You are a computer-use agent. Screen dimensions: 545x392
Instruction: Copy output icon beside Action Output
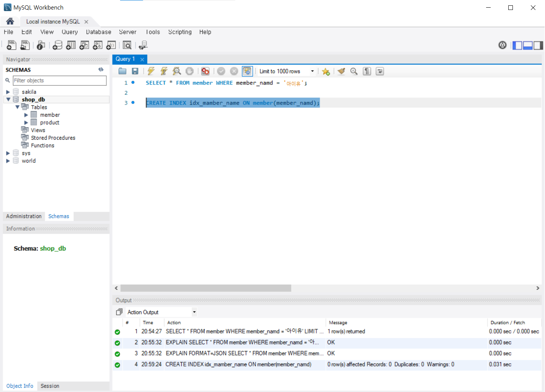tap(119, 312)
